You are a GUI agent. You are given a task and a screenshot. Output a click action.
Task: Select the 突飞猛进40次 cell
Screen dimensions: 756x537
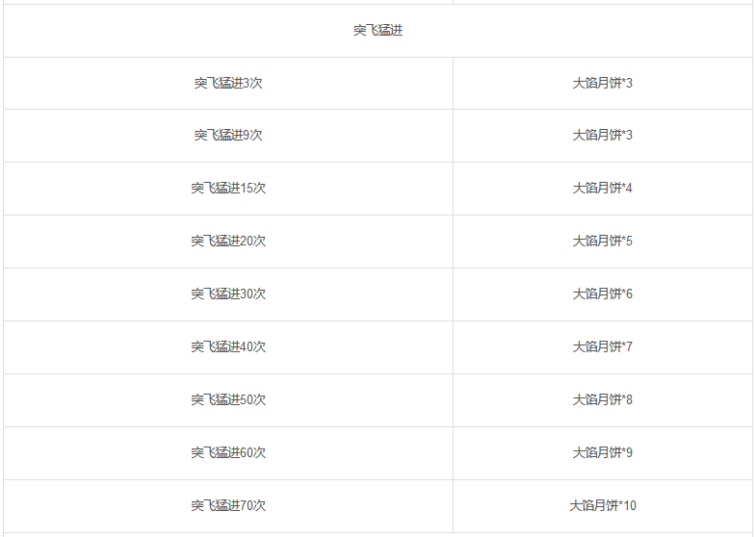(x=228, y=346)
